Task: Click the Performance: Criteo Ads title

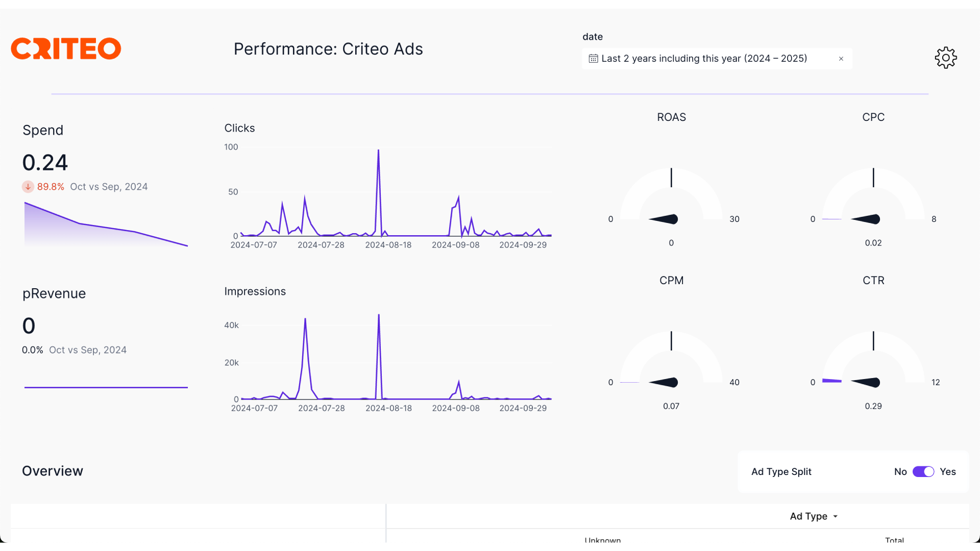Action: click(x=328, y=48)
